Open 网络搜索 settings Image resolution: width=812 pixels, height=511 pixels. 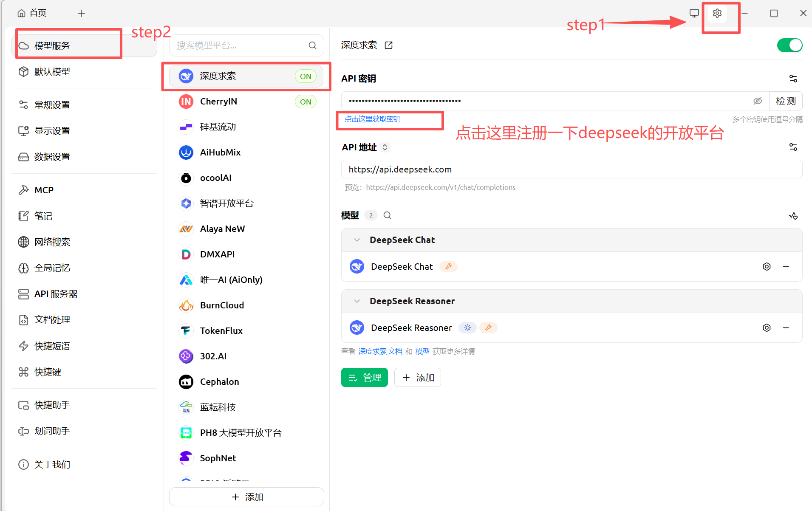(x=84, y=242)
